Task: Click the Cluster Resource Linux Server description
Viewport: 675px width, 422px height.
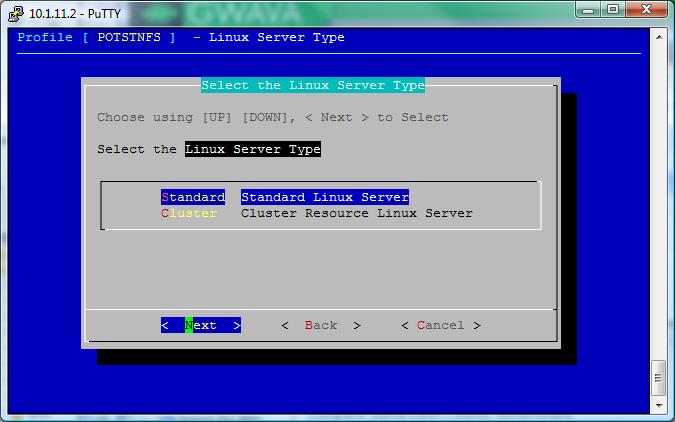Action: pyautogui.click(x=356, y=213)
